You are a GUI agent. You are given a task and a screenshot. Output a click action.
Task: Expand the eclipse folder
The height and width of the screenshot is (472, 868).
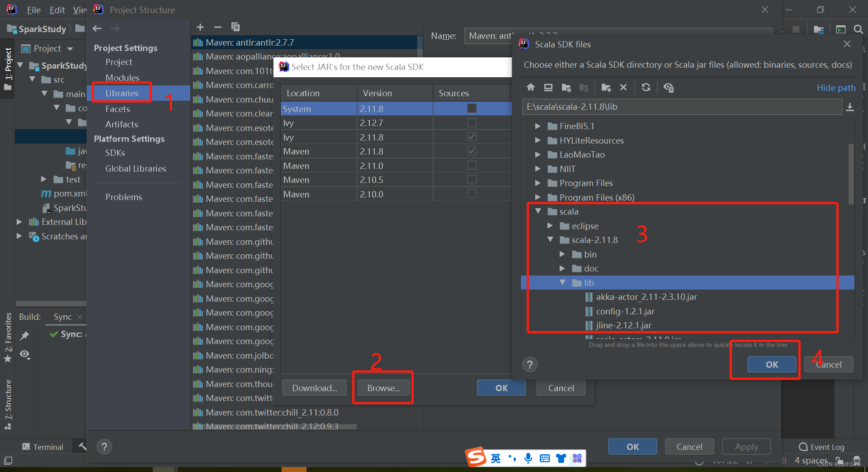click(x=550, y=225)
